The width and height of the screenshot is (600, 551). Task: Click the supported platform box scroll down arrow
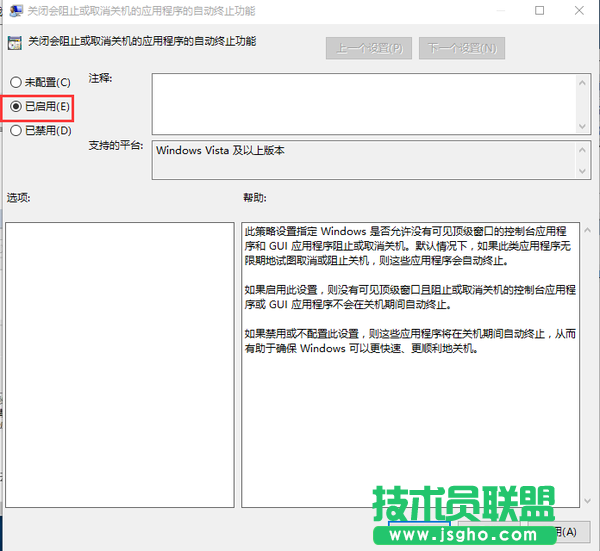click(x=582, y=171)
